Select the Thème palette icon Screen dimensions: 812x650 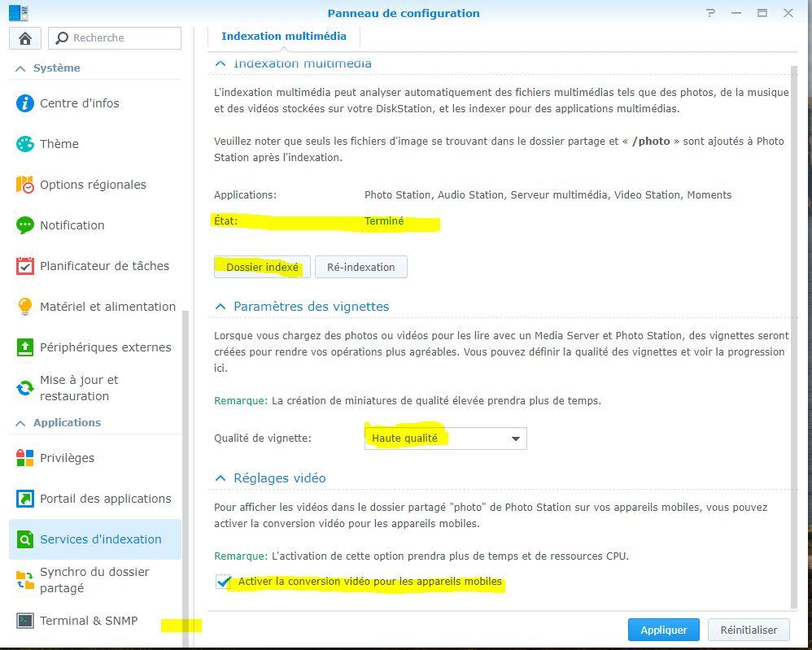(25, 143)
